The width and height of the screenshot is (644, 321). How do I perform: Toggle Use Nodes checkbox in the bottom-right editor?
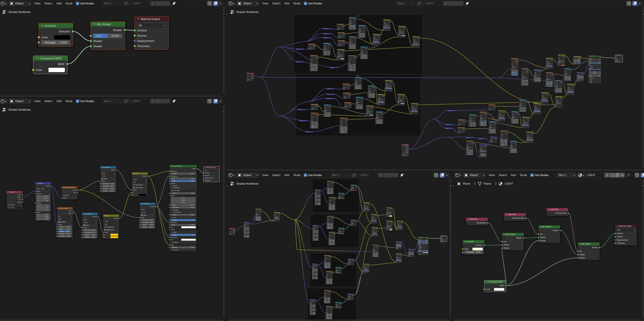pyautogui.click(x=532, y=175)
